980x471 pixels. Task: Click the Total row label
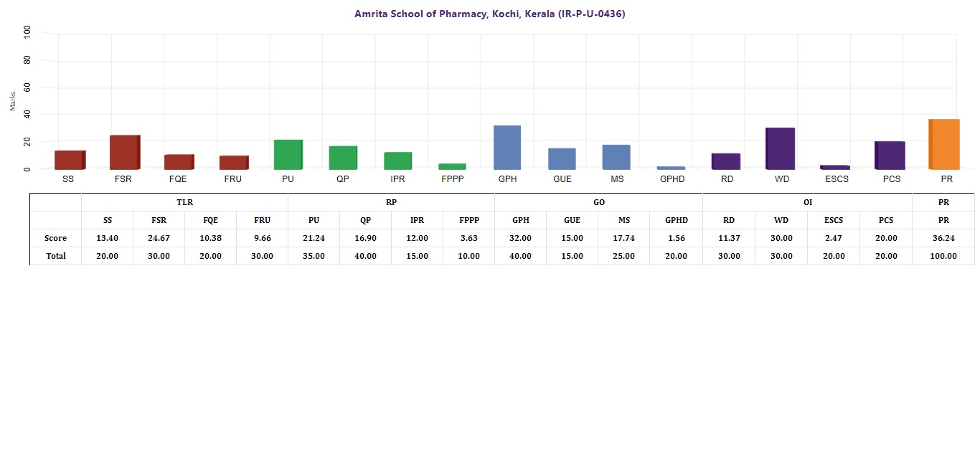click(x=55, y=256)
